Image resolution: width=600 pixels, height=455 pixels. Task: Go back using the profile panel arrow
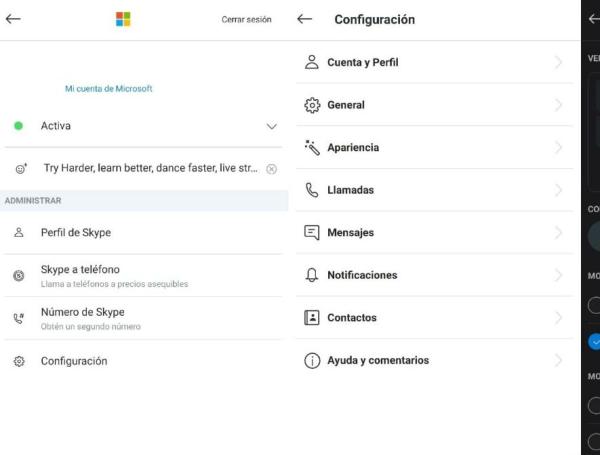[x=13, y=19]
